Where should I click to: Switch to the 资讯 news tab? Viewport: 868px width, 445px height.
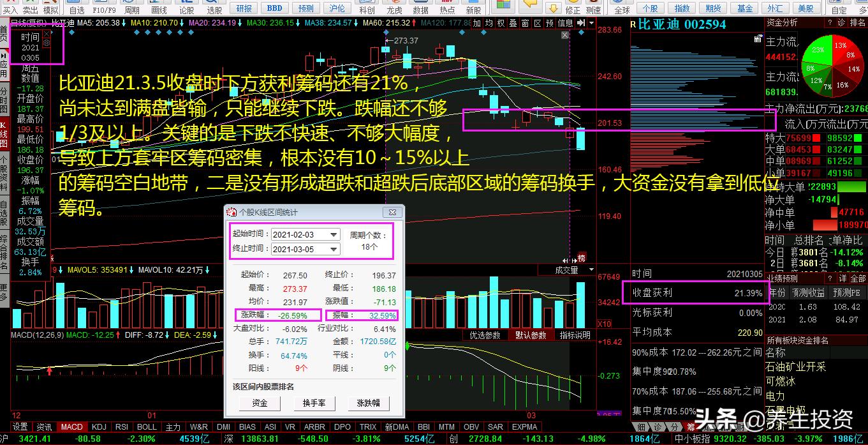coord(44,426)
